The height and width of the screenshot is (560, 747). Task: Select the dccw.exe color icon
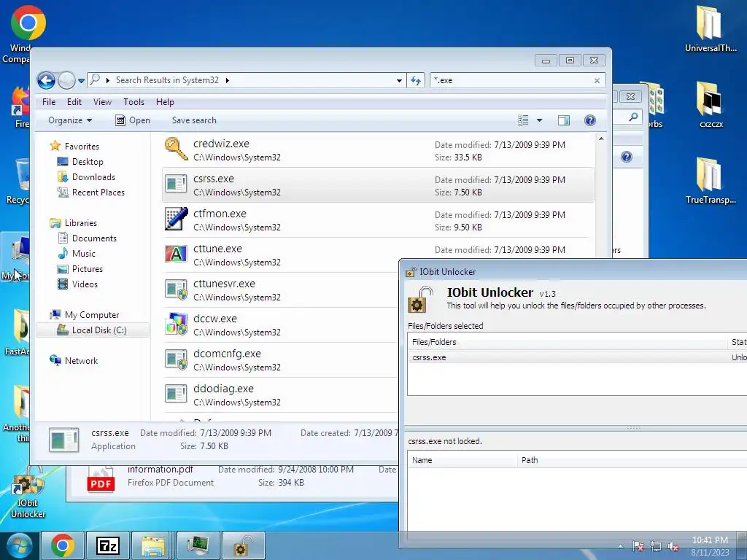click(176, 324)
